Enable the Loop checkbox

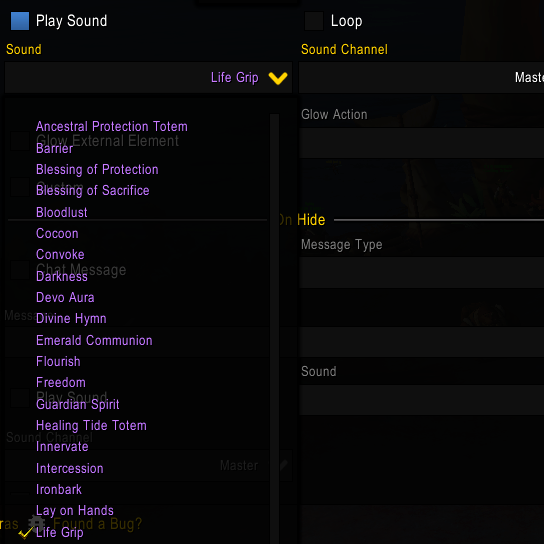coord(314,21)
